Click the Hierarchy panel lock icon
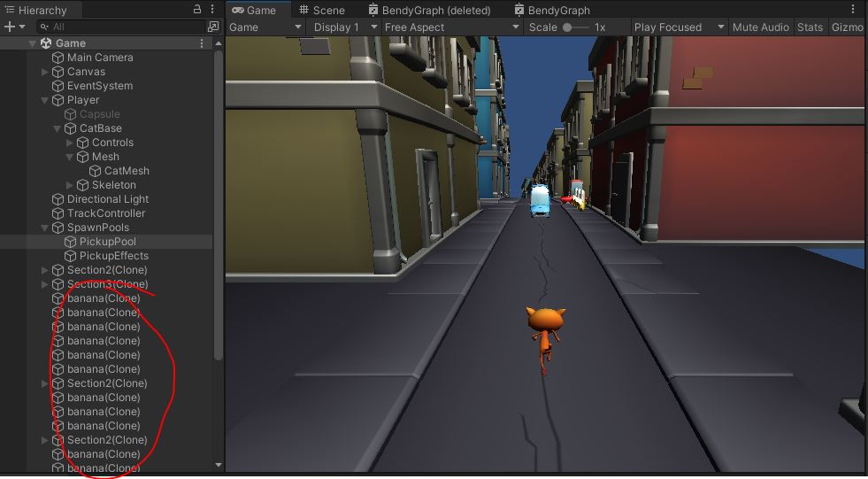Image resolution: width=868 pixels, height=479 pixels. click(197, 10)
